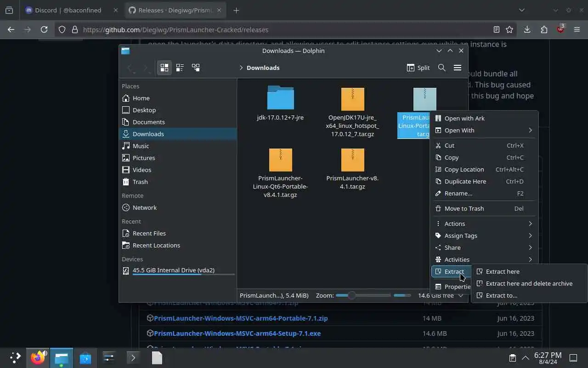
Task: Switch Dolphin to Details view mode
Action: click(x=196, y=68)
